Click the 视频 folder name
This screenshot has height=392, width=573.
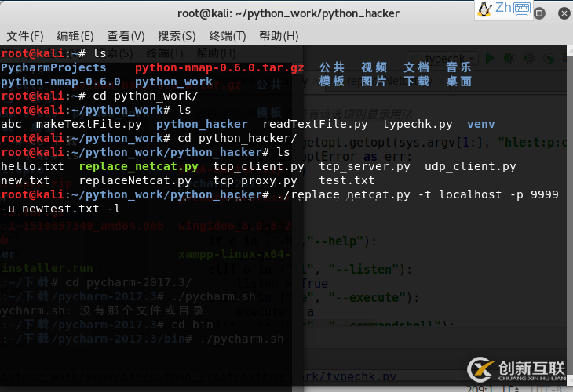point(374,67)
